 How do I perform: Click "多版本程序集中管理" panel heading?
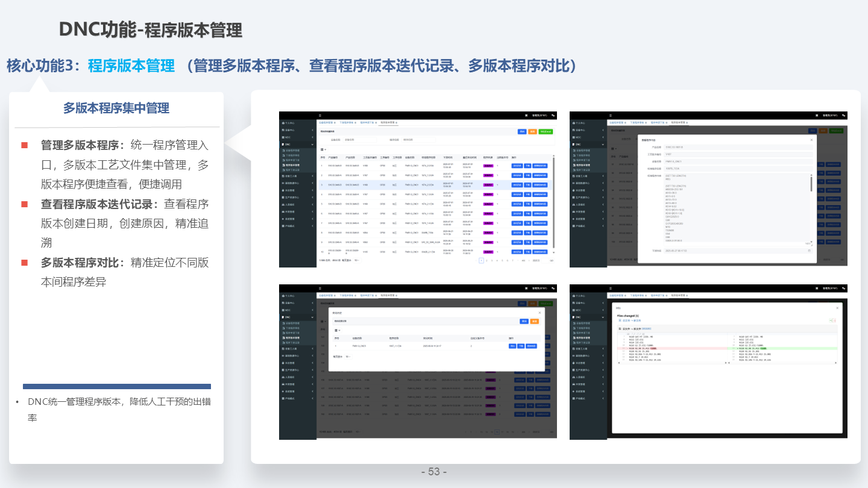(x=116, y=108)
